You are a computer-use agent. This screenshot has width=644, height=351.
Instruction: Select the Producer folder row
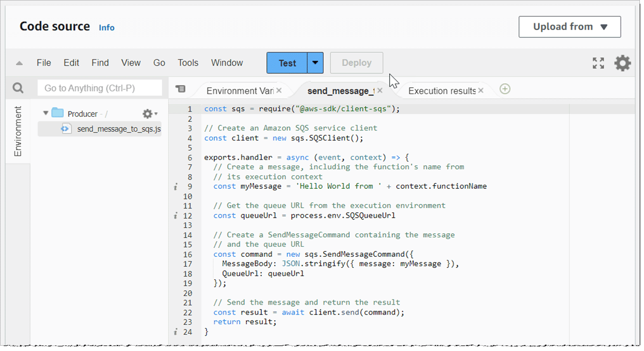click(x=99, y=113)
